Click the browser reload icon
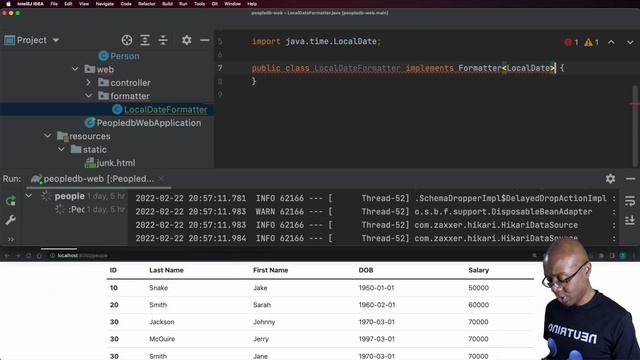Image resolution: width=640 pixels, height=360 pixels. [28, 256]
